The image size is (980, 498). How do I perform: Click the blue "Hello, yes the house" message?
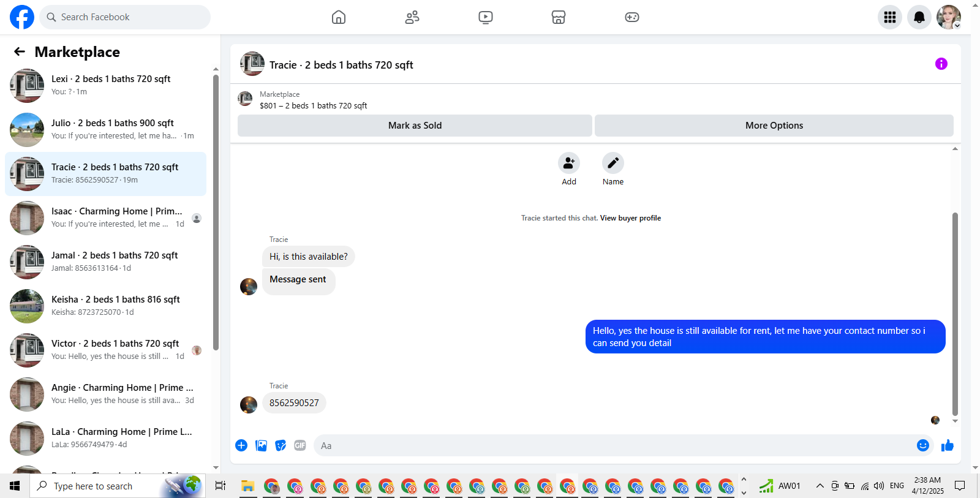[x=765, y=337]
